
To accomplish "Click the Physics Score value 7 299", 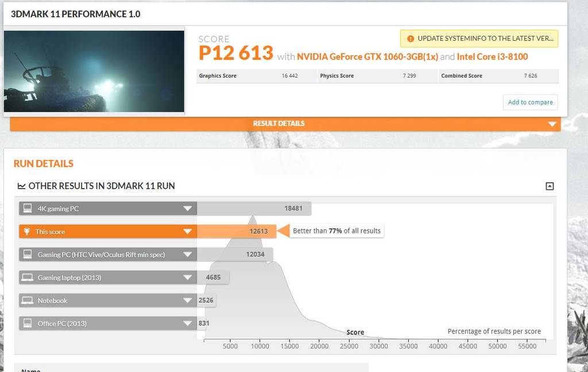I will pyautogui.click(x=409, y=76).
